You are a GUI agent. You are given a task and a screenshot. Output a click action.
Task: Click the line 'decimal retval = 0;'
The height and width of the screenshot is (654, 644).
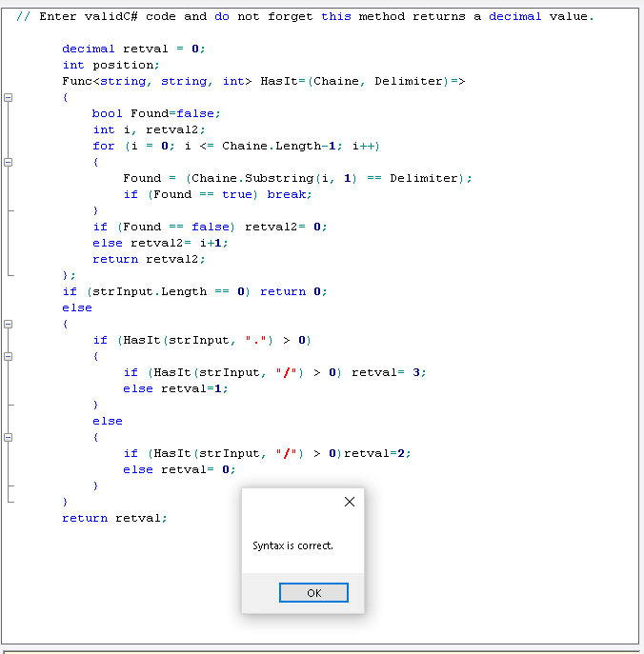(x=133, y=49)
